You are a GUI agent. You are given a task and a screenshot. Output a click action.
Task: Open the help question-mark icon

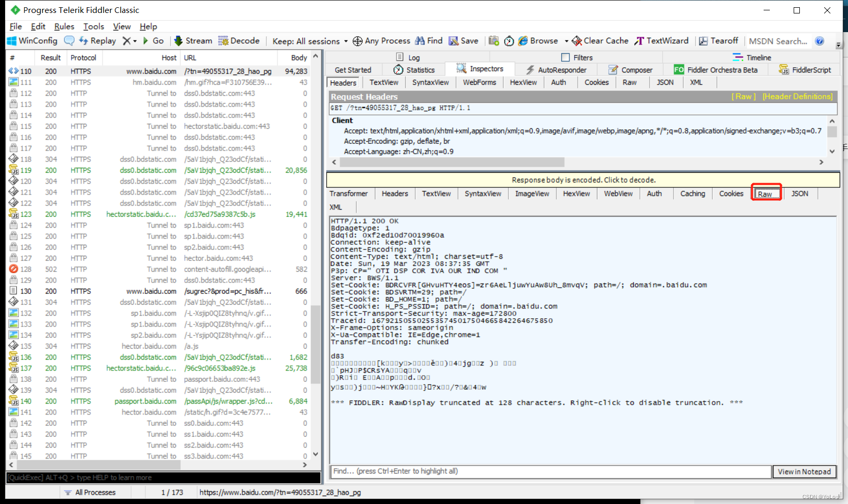(x=820, y=41)
